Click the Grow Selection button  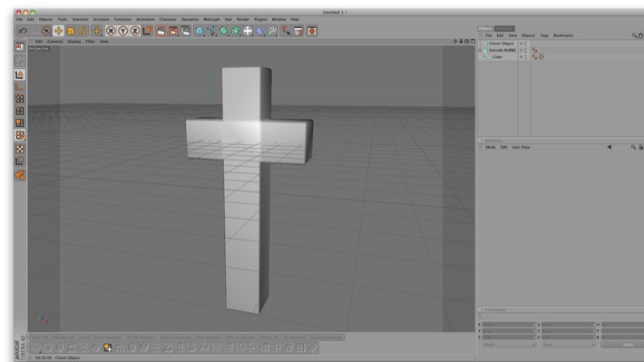click(108, 338)
